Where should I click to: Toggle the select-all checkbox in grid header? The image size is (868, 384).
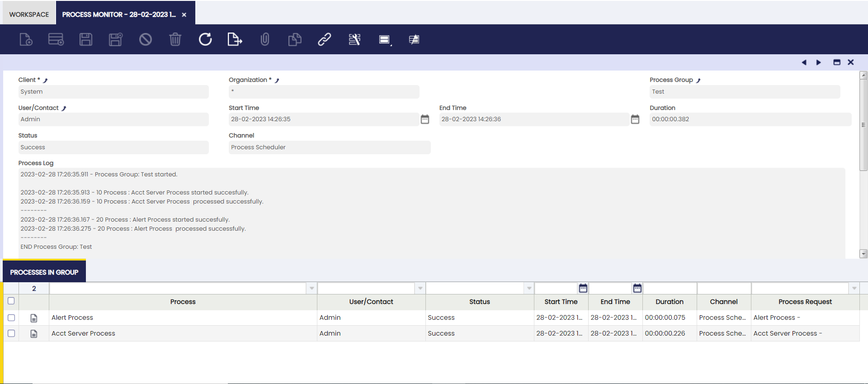[11, 301]
